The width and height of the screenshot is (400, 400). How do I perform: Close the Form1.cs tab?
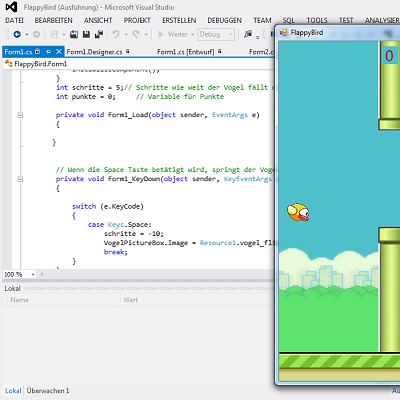(59, 52)
